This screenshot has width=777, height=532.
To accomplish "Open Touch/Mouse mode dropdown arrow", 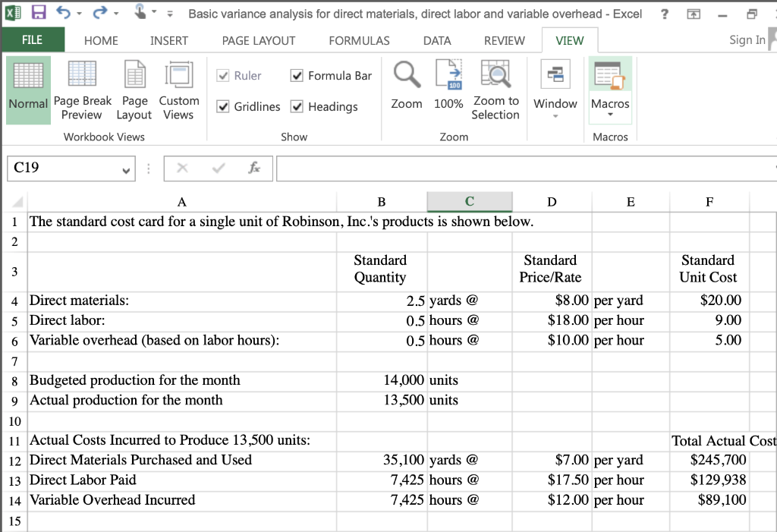I will pyautogui.click(x=154, y=11).
